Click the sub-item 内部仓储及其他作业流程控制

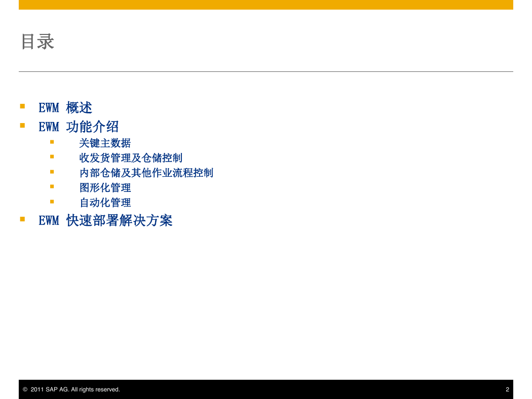coord(146,173)
